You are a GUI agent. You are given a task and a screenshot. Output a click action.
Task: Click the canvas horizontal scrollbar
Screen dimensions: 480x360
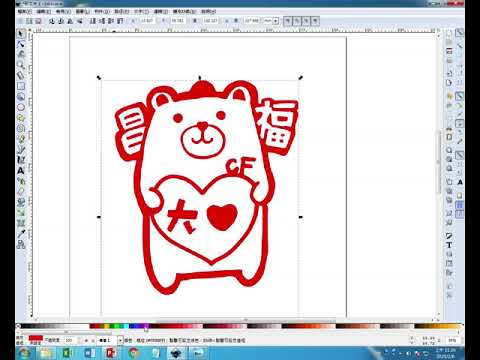coord(246,320)
